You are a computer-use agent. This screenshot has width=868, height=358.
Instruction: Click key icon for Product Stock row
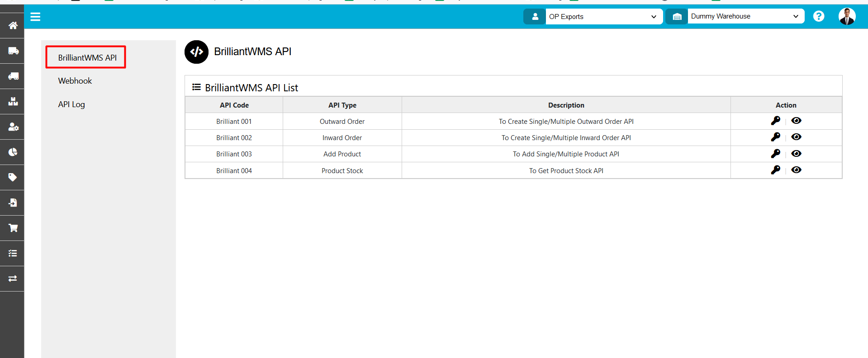click(775, 170)
